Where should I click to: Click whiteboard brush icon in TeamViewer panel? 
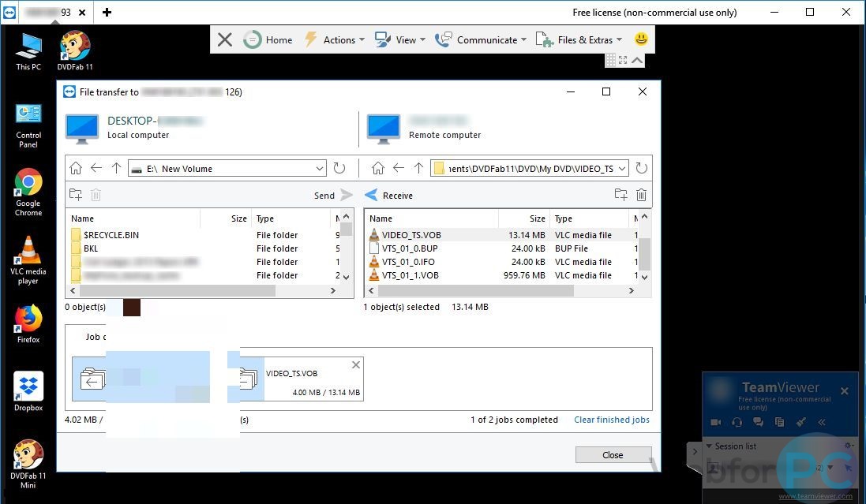click(800, 422)
